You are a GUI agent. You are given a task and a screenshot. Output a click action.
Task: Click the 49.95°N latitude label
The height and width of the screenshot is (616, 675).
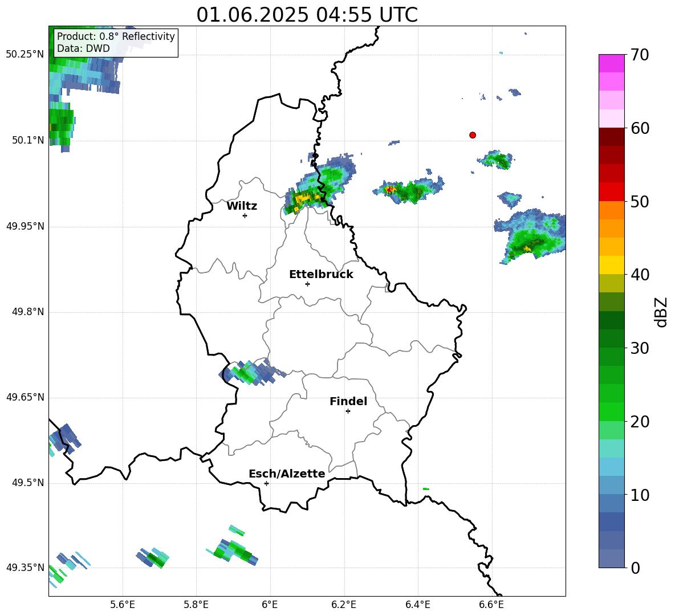click(x=25, y=226)
